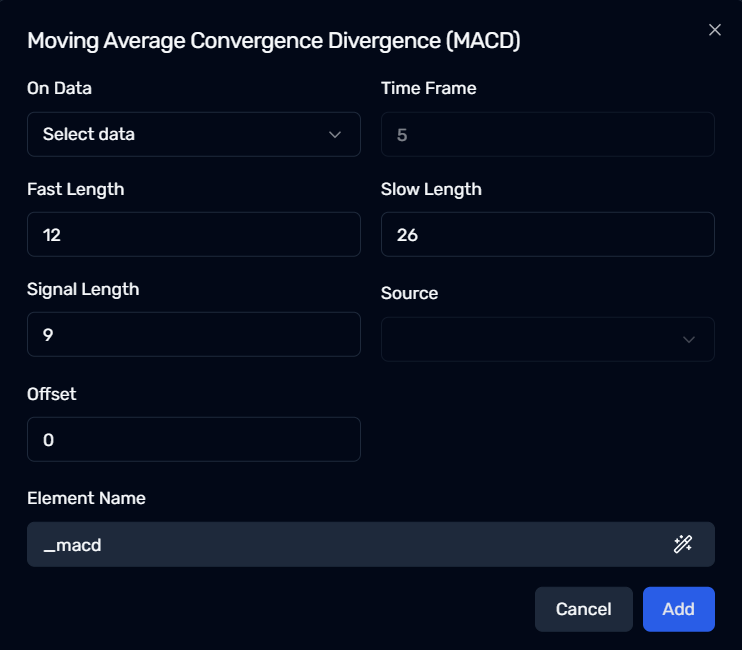Close the MACD dialog with the X icon

[715, 30]
